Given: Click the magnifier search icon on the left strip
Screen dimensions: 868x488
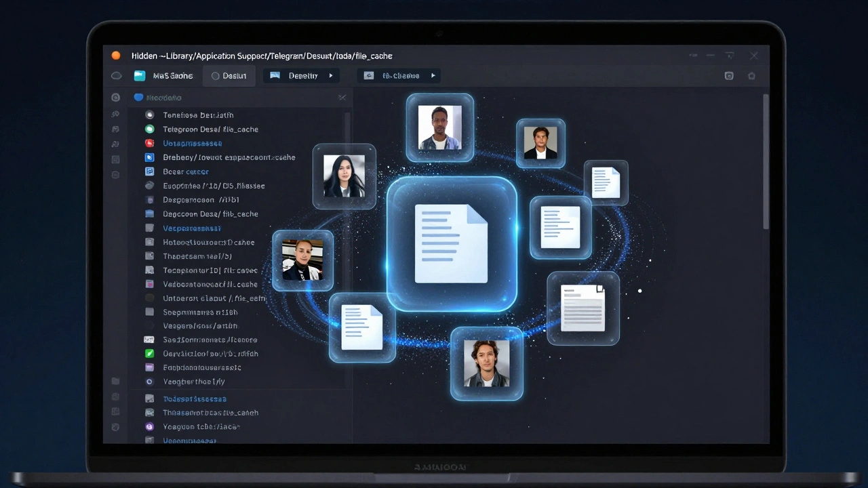Looking at the screenshot, I should [x=115, y=114].
